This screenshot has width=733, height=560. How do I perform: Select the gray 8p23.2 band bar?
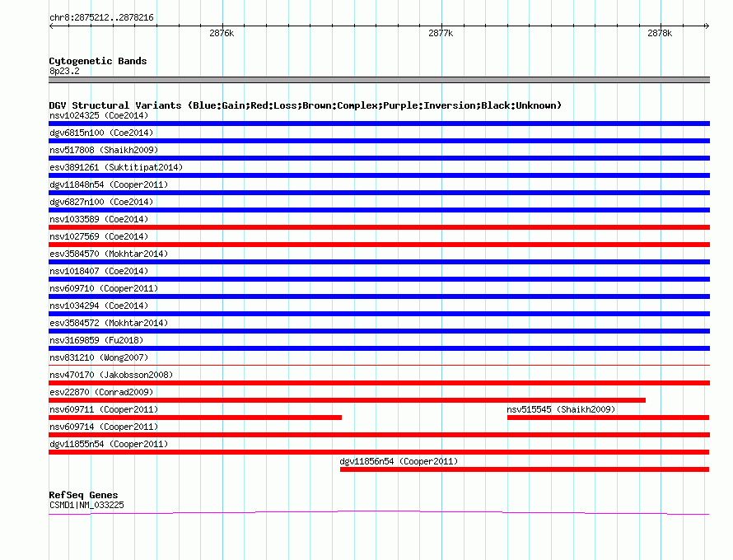[379, 80]
